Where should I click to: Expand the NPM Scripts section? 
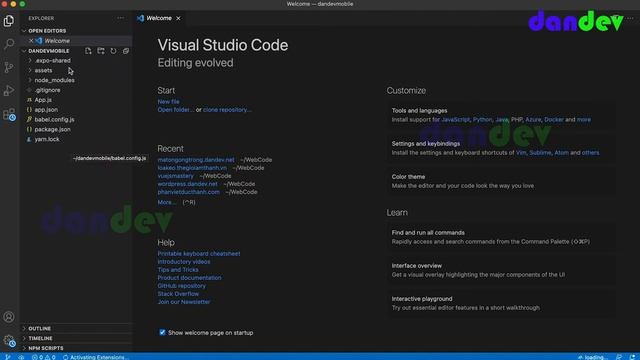[76, 348]
